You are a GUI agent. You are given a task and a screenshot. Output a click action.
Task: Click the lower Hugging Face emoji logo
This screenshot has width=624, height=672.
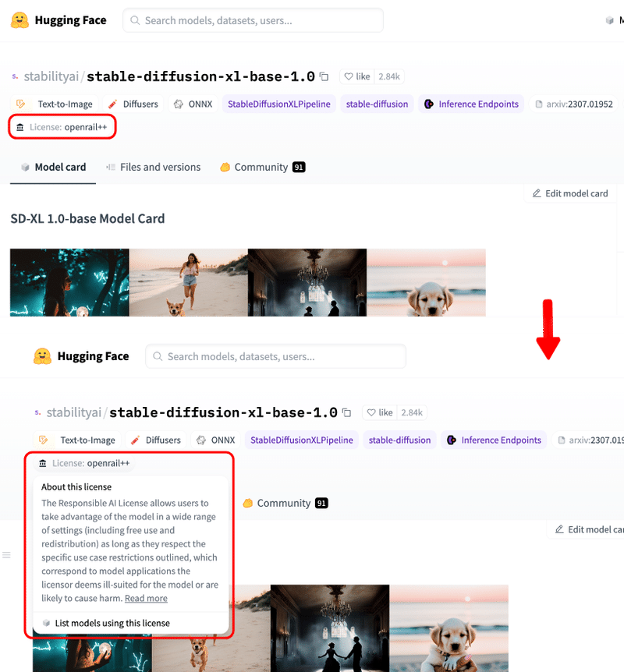coord(42,356)
